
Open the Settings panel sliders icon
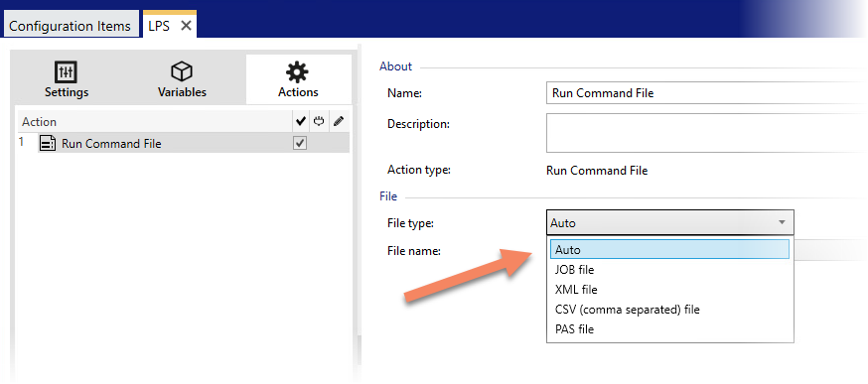pos(67,71)
